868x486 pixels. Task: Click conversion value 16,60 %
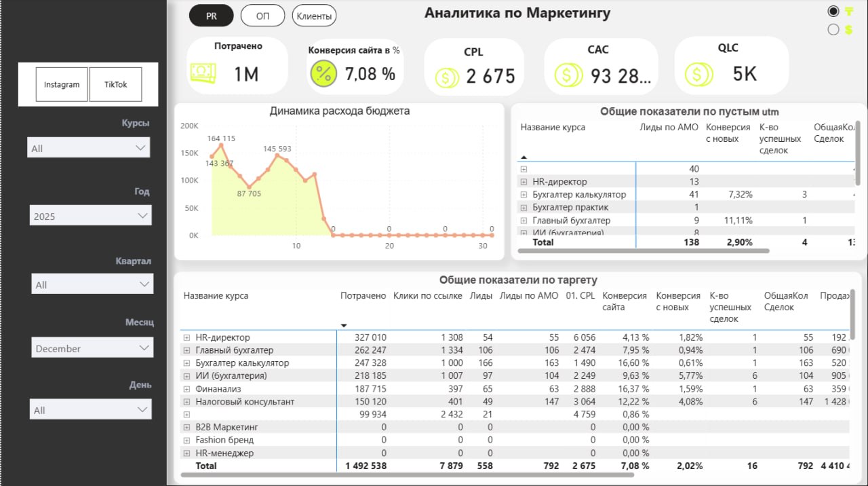tap(635, 363)
